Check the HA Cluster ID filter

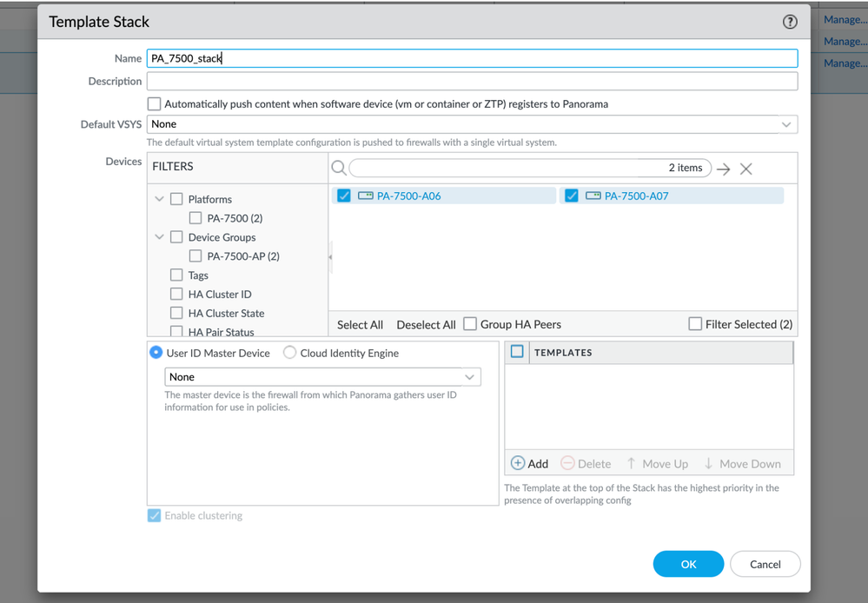(x=176, y=294)
